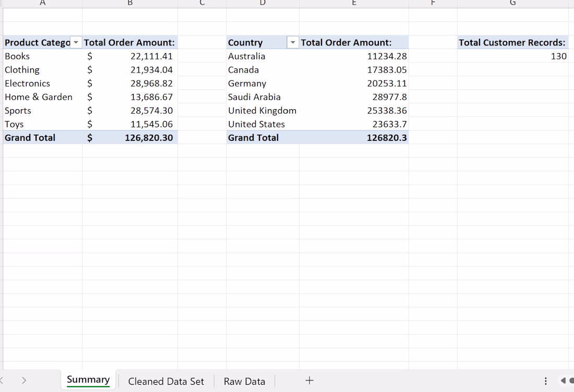The image size is (574, 392).
Task: Click the horizontal scrollbar left arrow
Action: pos(563,381)
